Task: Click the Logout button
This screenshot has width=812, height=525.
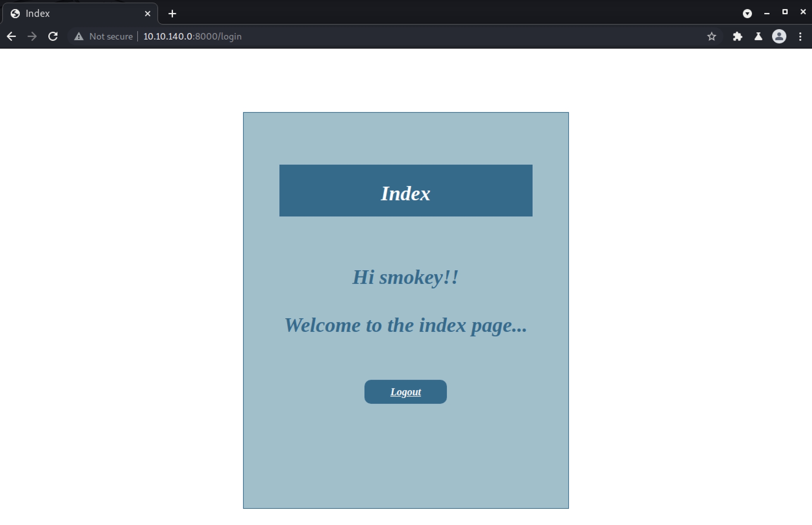Action: 405,392
